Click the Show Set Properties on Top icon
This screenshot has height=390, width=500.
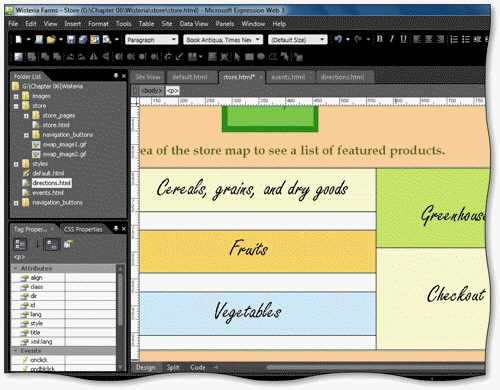point(52,244)
